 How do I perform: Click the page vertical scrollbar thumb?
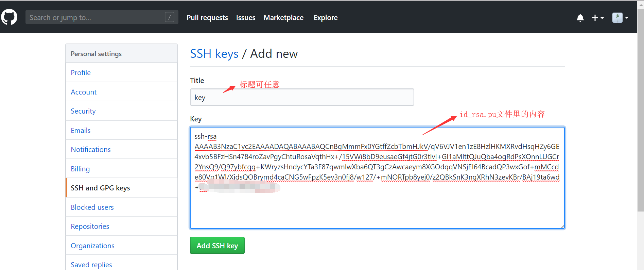641,111
